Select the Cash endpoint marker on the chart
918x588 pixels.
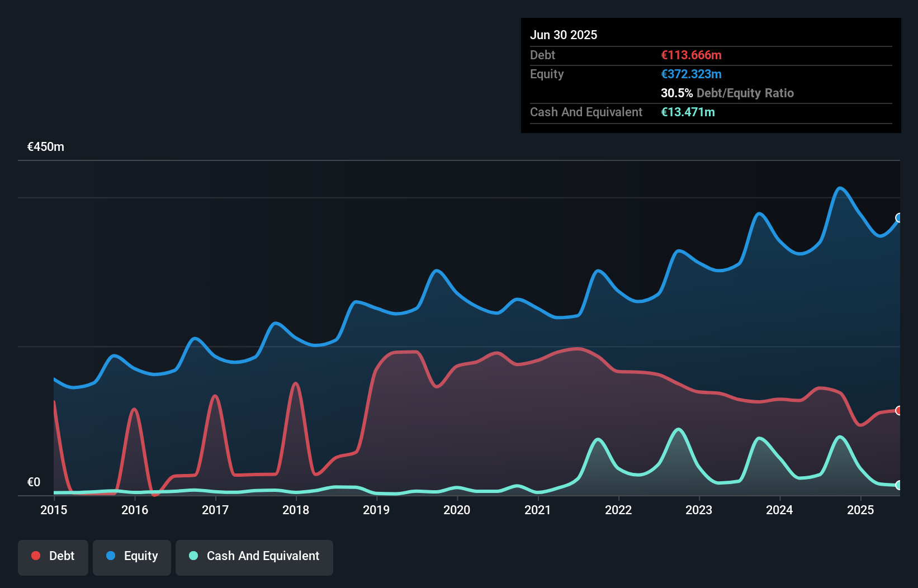(x=898, y=486)
